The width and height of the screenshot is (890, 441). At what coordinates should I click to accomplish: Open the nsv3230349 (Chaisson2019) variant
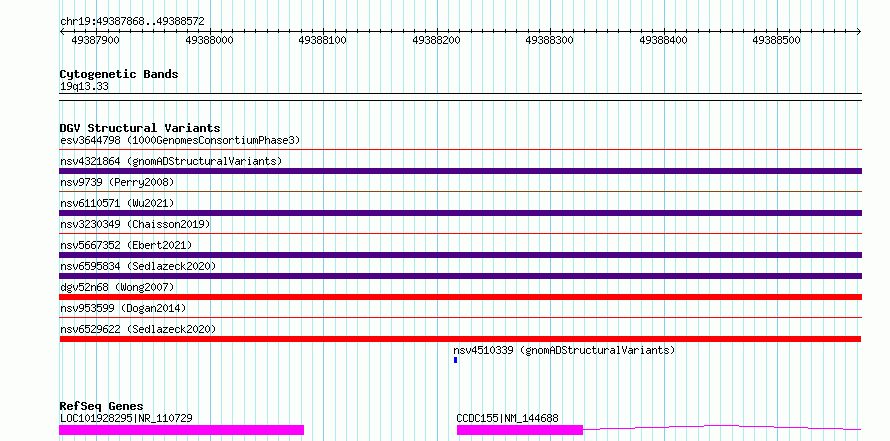[135, 224]
